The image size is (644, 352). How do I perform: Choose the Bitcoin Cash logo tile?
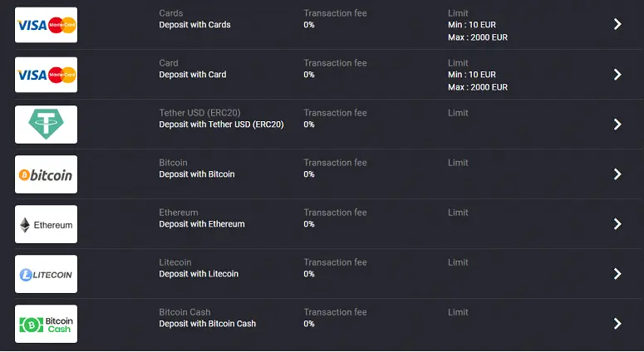click(x=46, y=324)
